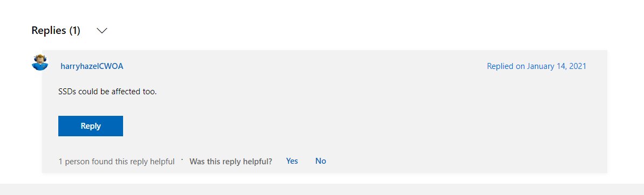Viewport: 644px width, 195px height.
Task: Open harryhazelCWOA's avatar picture
Action: [x=40, y=62]
